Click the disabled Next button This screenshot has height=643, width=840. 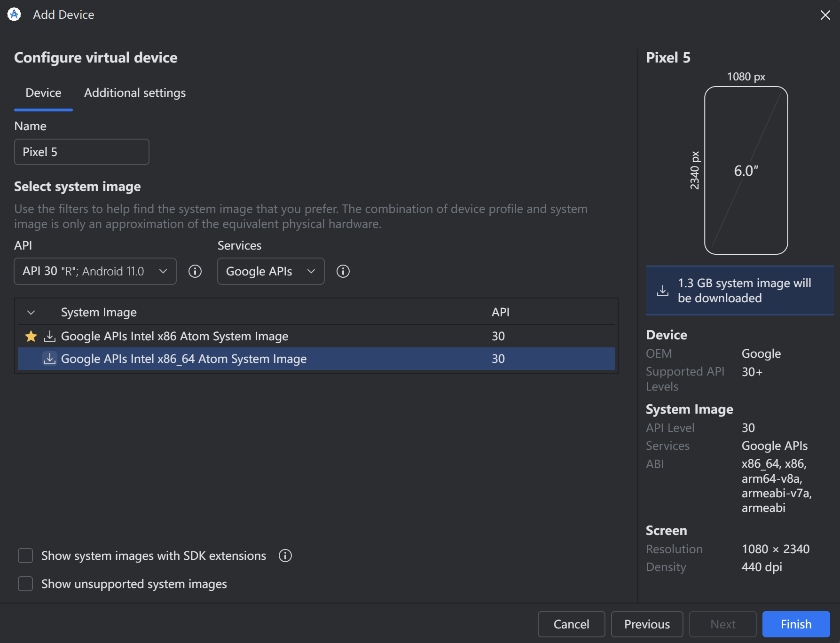pos(722,624)
